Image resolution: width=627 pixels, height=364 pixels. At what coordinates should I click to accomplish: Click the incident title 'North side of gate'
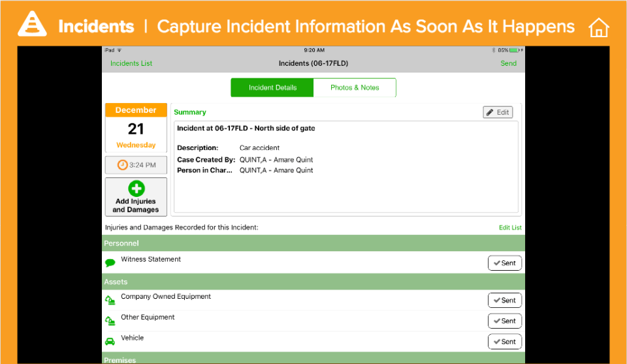(246, 129)
